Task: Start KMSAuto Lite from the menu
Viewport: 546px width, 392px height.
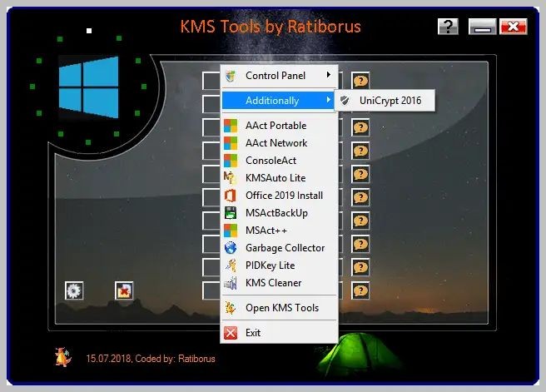Action: 275,178
